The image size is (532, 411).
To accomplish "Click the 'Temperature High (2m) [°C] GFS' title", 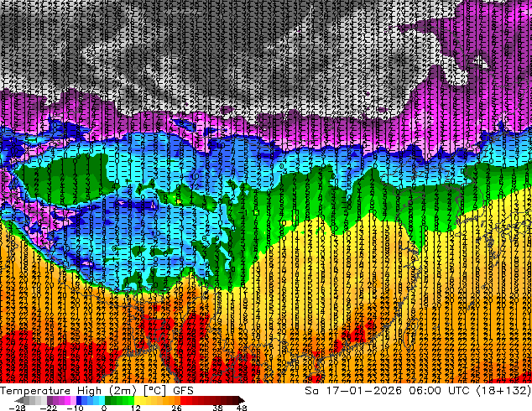I will [x=96, y=391].
